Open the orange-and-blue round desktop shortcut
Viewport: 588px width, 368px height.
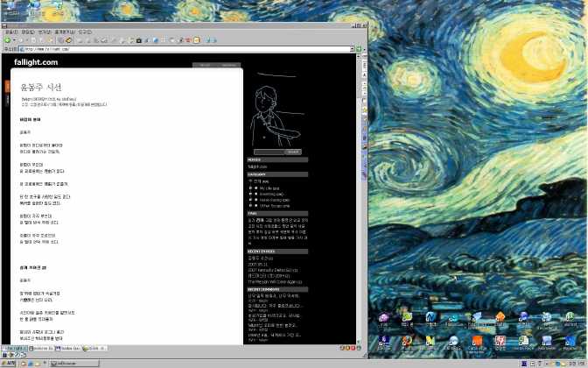coord(407,343)
